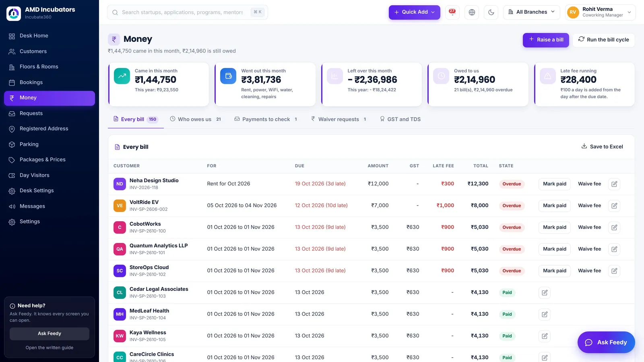Switch to Who owes us tab
Screen dimensions: 644x362
pos(196,119)
